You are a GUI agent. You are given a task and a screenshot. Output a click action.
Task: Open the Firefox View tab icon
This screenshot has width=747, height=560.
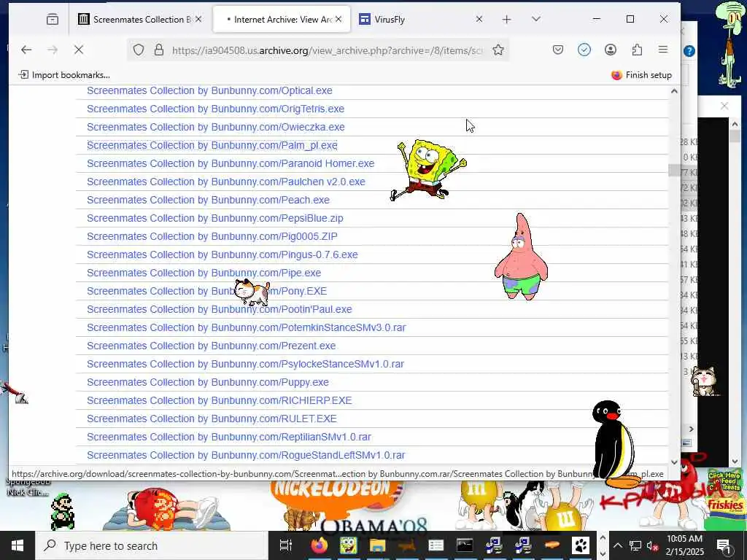click(53, 20)
